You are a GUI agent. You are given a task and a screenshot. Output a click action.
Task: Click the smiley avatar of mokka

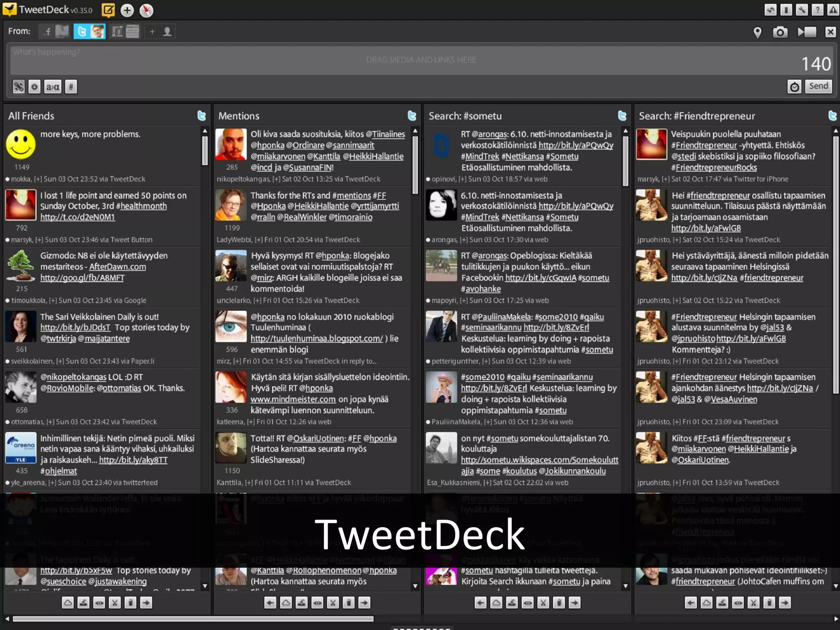pyautogui.click(x=21, y=144)
